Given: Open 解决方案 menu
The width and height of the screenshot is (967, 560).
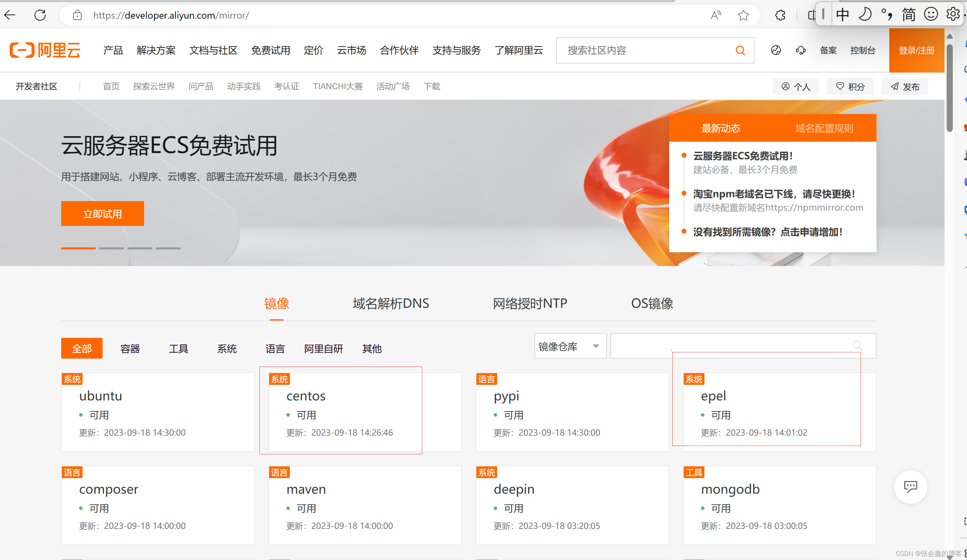Looking at the screenshot, I should (x=156, y=50).
